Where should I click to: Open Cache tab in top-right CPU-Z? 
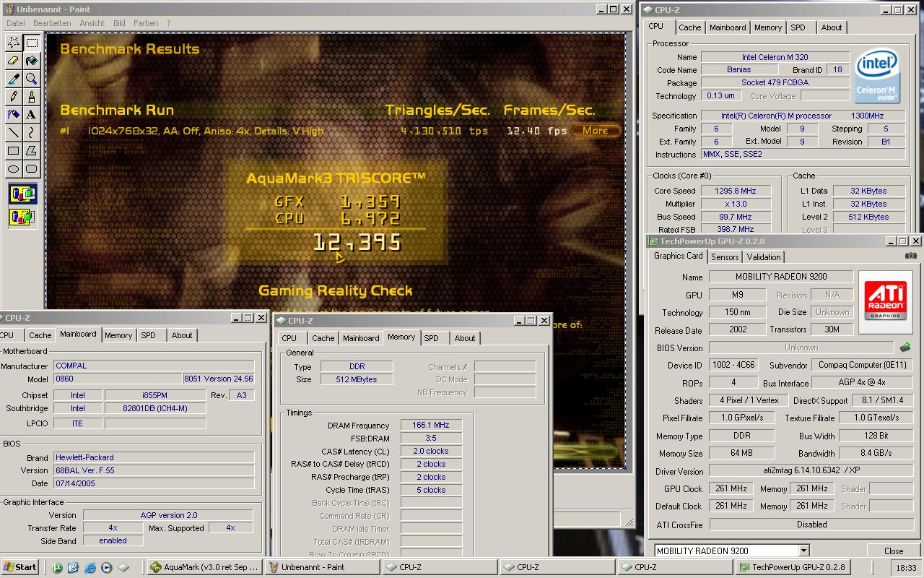point(689,27)
